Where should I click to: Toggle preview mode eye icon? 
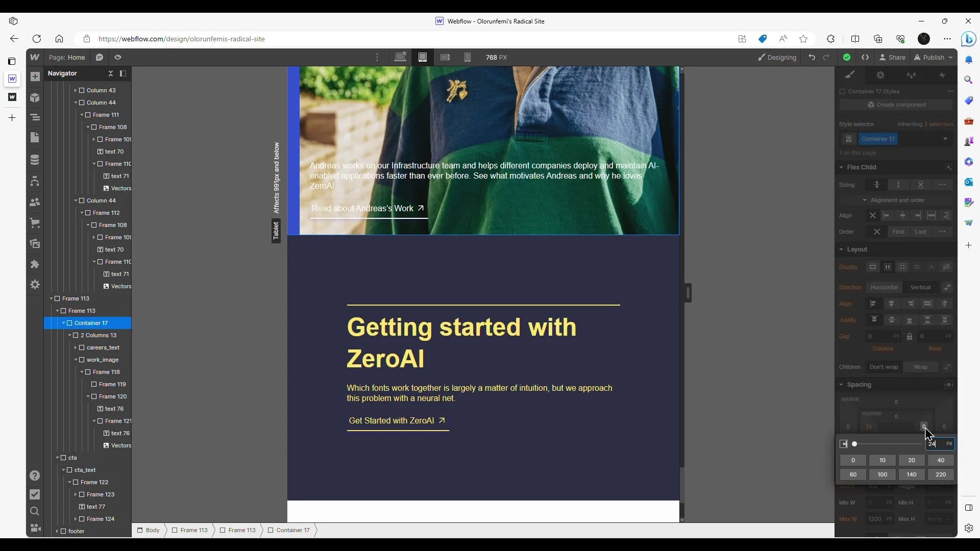tap(118, 57)
